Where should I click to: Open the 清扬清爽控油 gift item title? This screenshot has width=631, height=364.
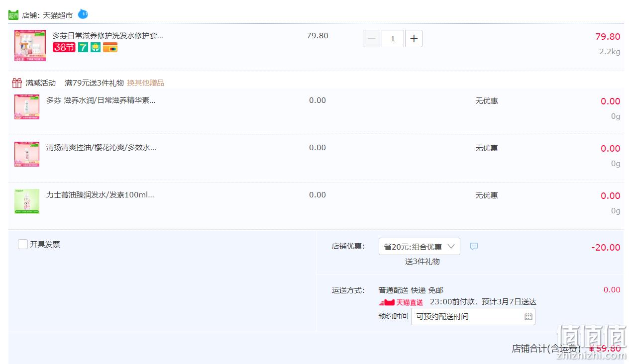pos(102,148)
